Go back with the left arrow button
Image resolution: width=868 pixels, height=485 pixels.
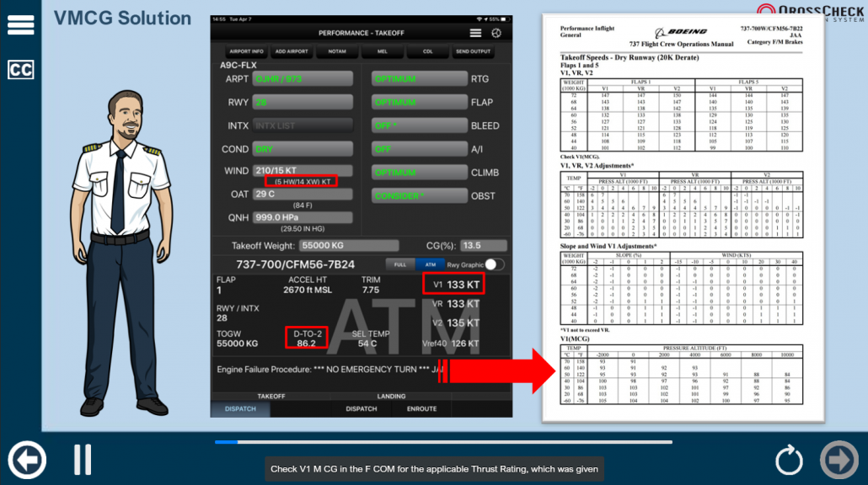[27, 460]
